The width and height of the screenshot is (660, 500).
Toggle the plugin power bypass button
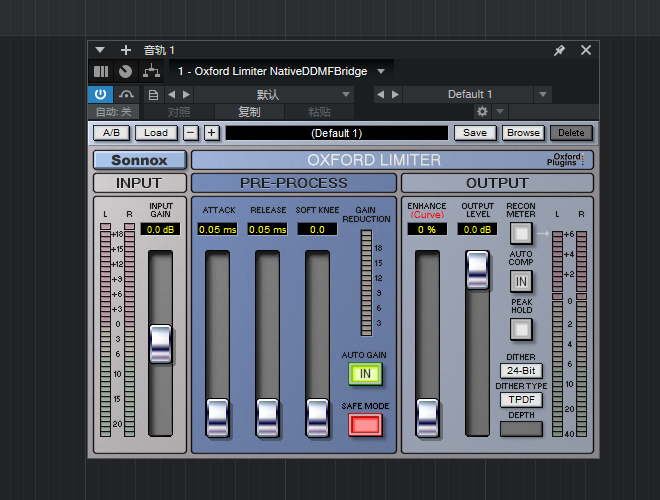click(101, 94)
